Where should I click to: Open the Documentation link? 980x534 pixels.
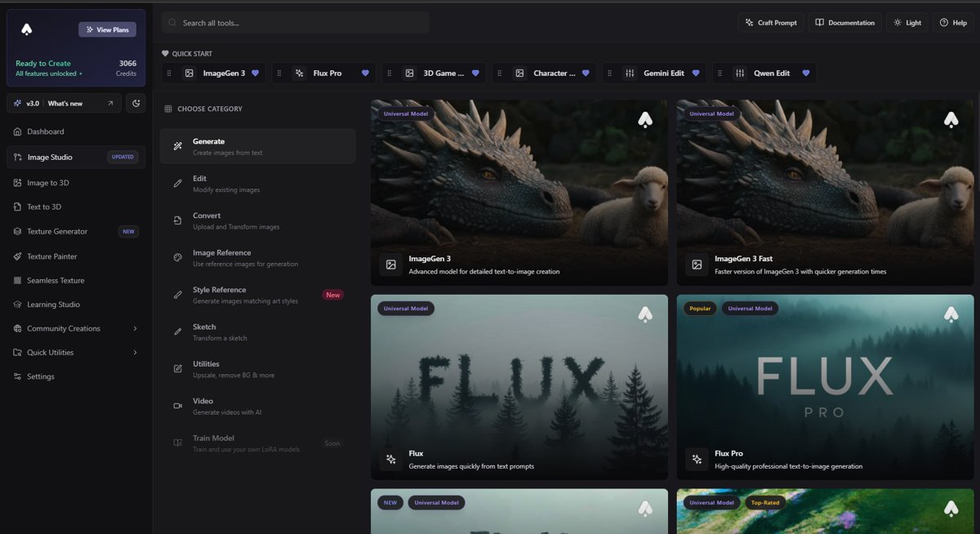tap(844, 23)
